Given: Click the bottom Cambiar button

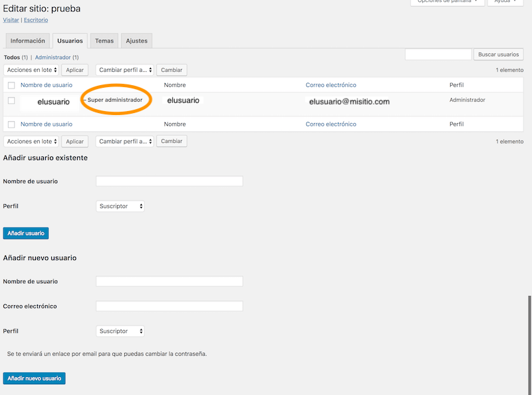Looking at the screenshot, I should tap(172, 141).
